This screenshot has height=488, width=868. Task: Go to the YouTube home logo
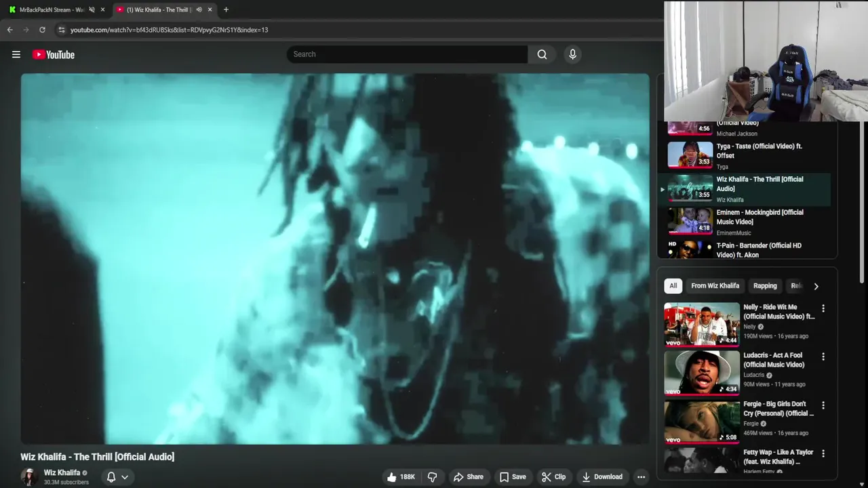(x=54, y=54)
